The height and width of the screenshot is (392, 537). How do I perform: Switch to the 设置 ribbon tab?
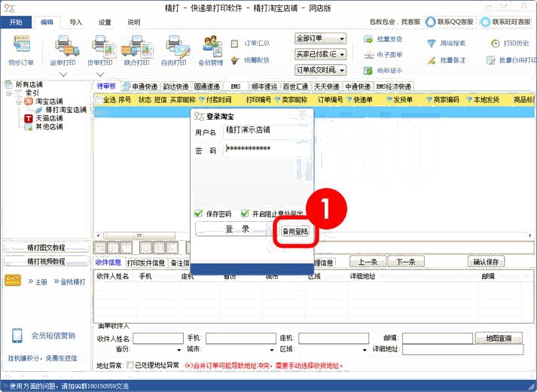point(105,23)
